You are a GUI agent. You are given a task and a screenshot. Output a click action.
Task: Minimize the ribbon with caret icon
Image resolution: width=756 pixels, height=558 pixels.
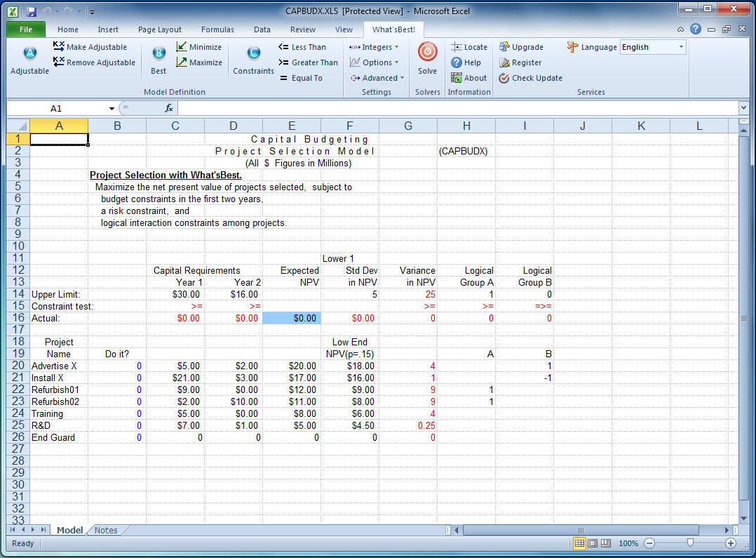[680, 29]
